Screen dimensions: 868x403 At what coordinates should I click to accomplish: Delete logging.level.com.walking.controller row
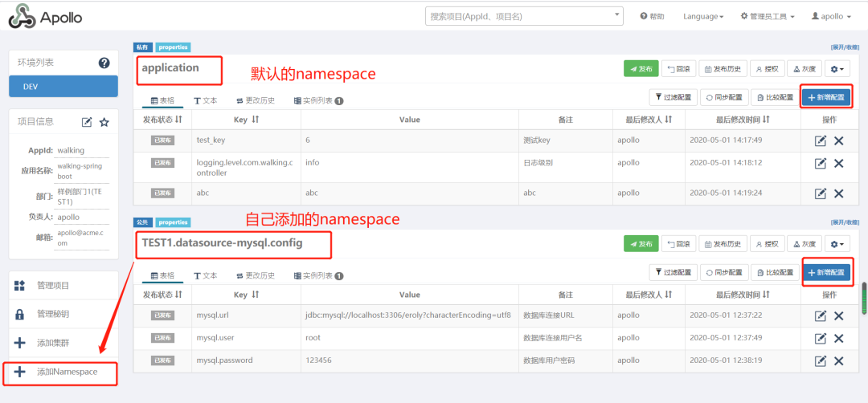838,164
